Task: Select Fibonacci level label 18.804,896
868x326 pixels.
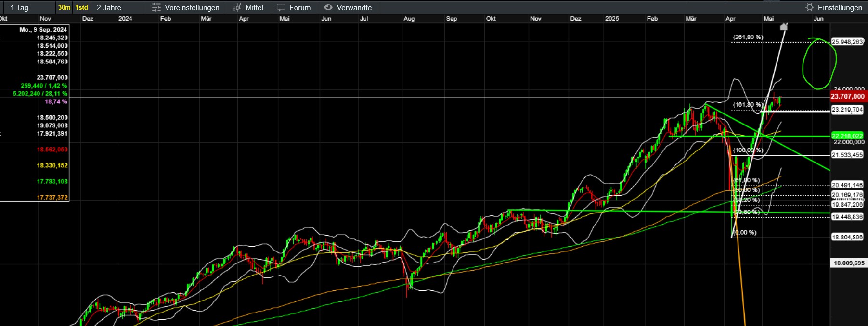Action: [847, 237]
